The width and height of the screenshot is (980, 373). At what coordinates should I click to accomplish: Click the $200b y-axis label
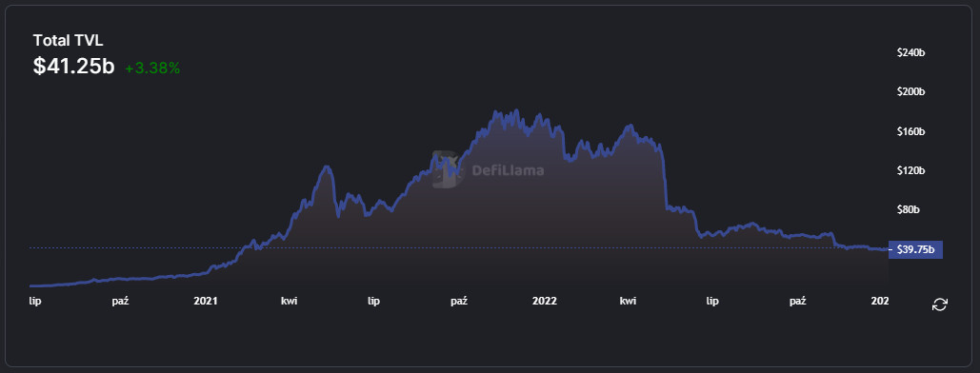point(910,92)
